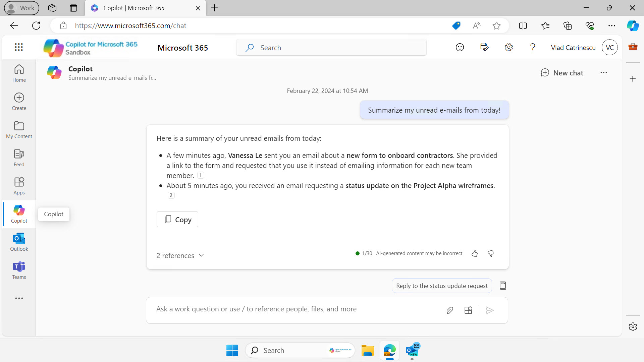Open plugins from the chat input toolbar
This screenshot has height=362, width=644.
[468, 310]
